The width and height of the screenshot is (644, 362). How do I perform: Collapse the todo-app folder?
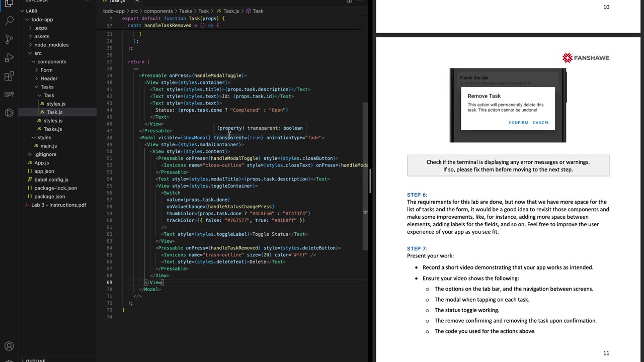[27, 20]
